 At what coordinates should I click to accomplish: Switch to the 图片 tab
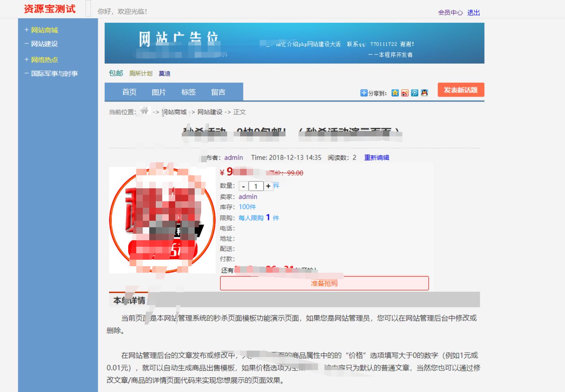coord(159,92)
